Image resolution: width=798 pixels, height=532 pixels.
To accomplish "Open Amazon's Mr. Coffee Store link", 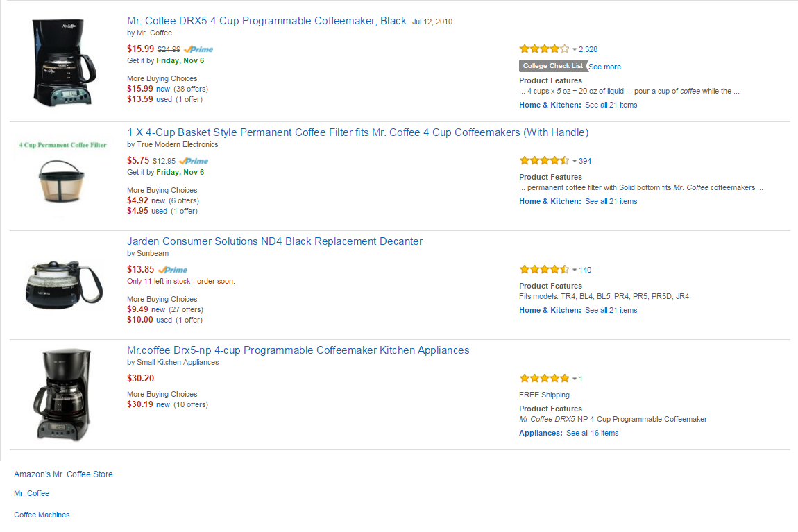I will (63, 474).
